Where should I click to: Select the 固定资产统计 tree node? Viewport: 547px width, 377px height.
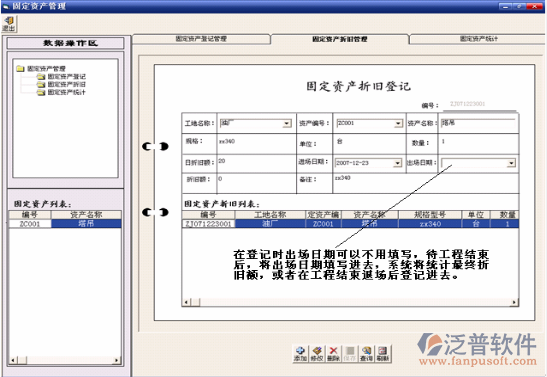tap(66, 92)
